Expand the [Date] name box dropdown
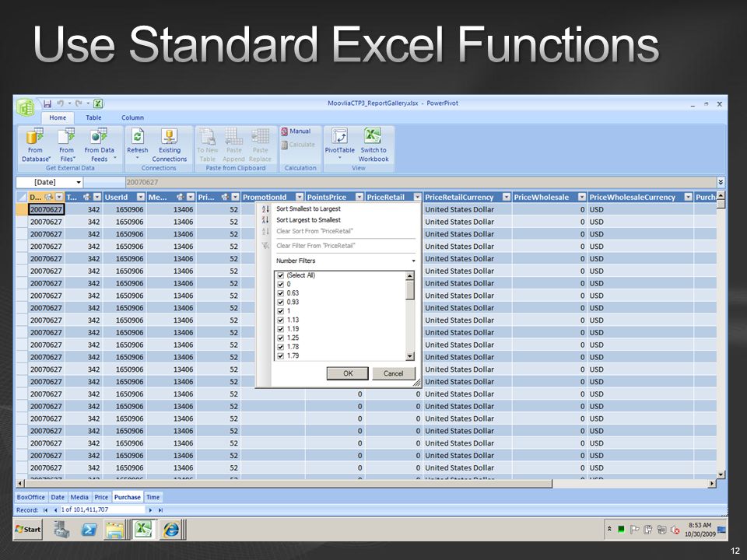 [79, 182]
